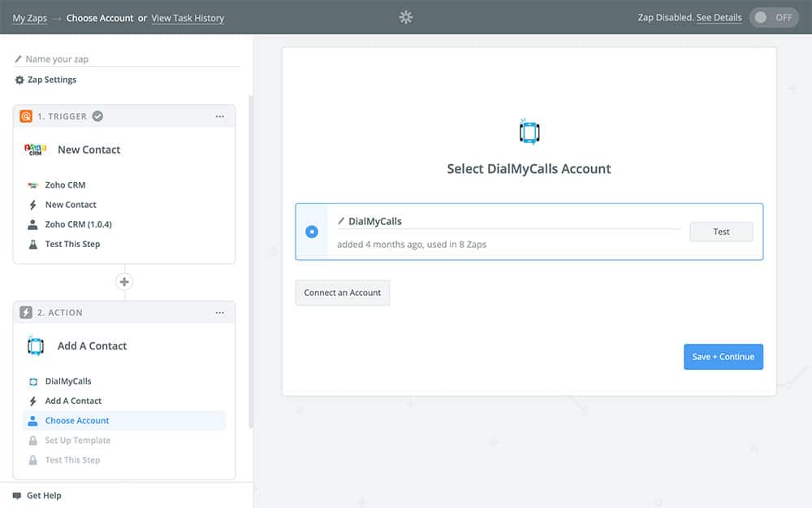Open the Trigger step options menu
Screen dimensions: 812x508
coord(219,116)
